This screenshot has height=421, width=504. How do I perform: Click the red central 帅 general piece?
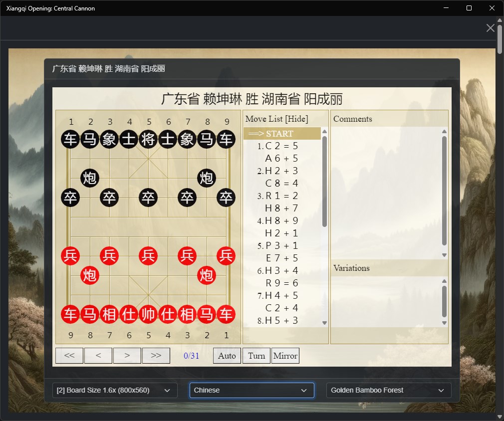click(148, 314)
